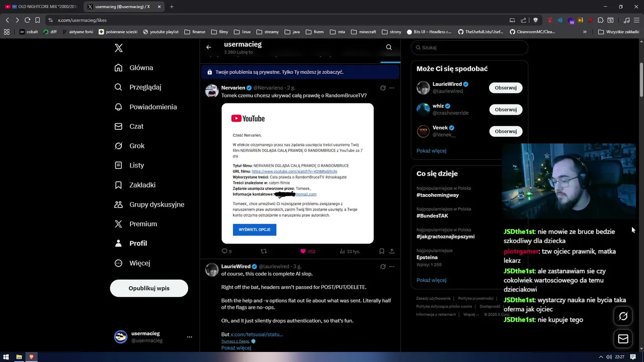Open the Główna home page
644x362 pixels.
pos(134,68)
